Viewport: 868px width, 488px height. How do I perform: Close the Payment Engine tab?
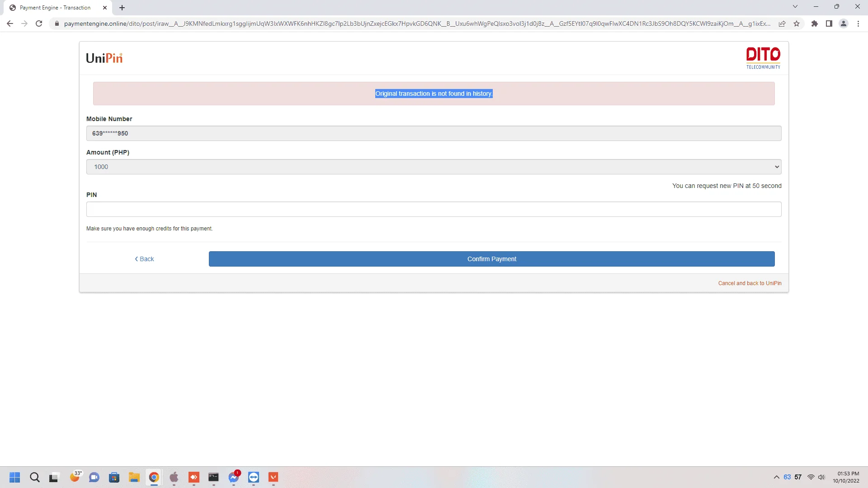tap(105, 8)
